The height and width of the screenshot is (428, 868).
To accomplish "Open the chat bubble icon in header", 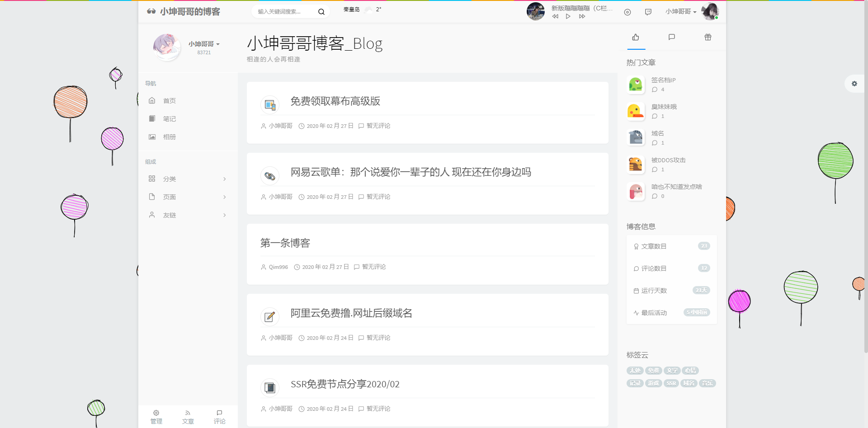I will point(648,12).
